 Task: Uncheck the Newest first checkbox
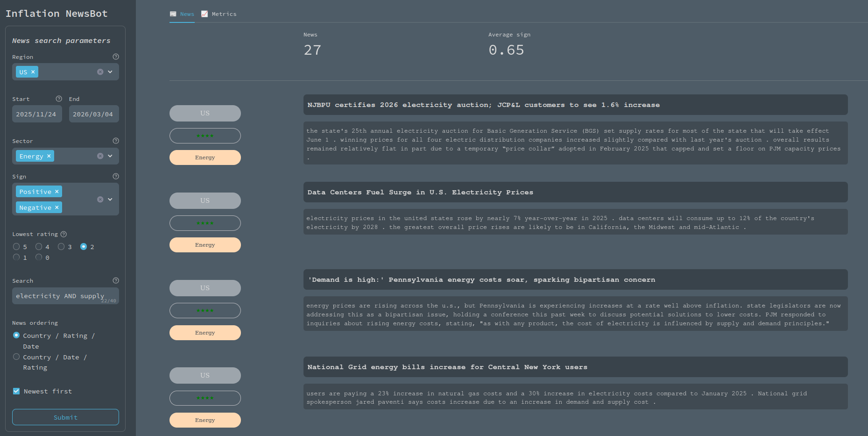16,391
